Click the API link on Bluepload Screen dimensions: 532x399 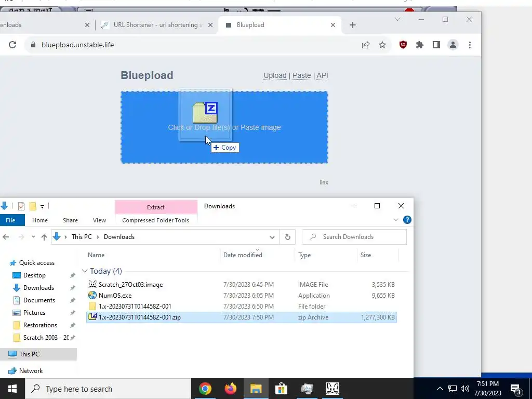(322, 76)
